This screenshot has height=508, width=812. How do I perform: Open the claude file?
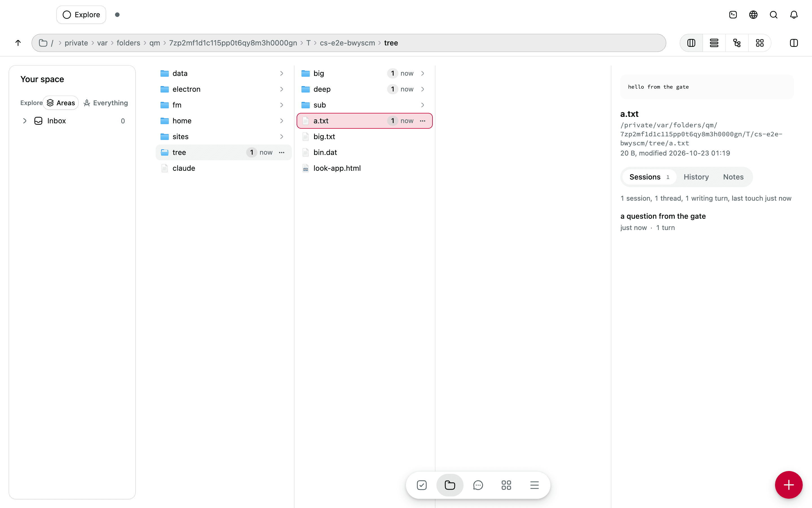[224, 168]
